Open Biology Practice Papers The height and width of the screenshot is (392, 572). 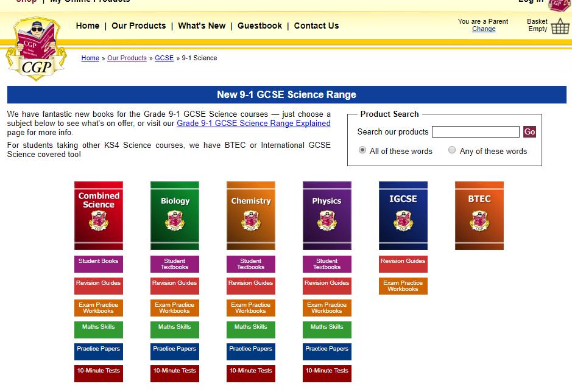(175, 352)
